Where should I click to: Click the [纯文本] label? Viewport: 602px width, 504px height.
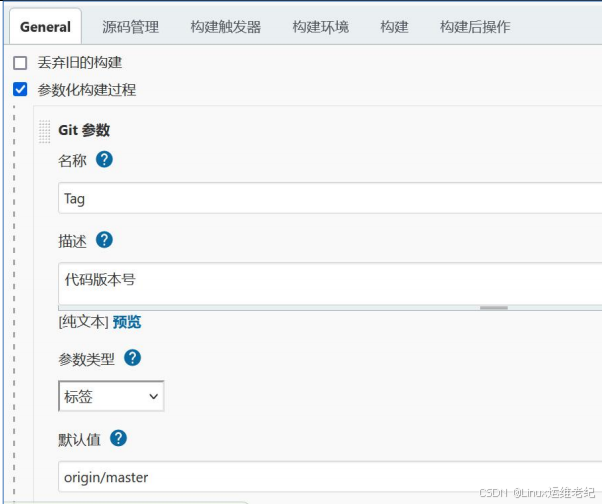(x=84, y=322)
